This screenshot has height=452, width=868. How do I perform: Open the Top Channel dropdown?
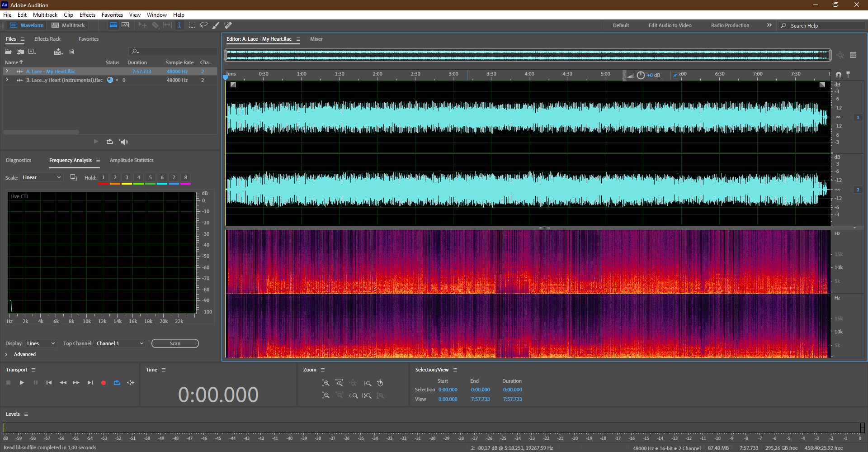[x=120, y=343]
